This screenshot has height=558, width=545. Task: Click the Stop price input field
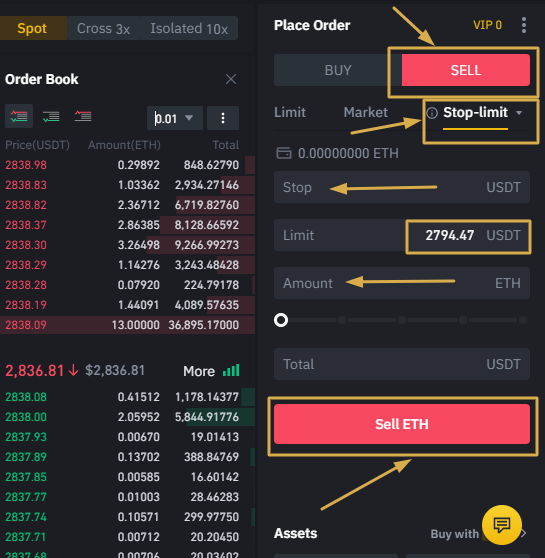[x=402, y=187]
